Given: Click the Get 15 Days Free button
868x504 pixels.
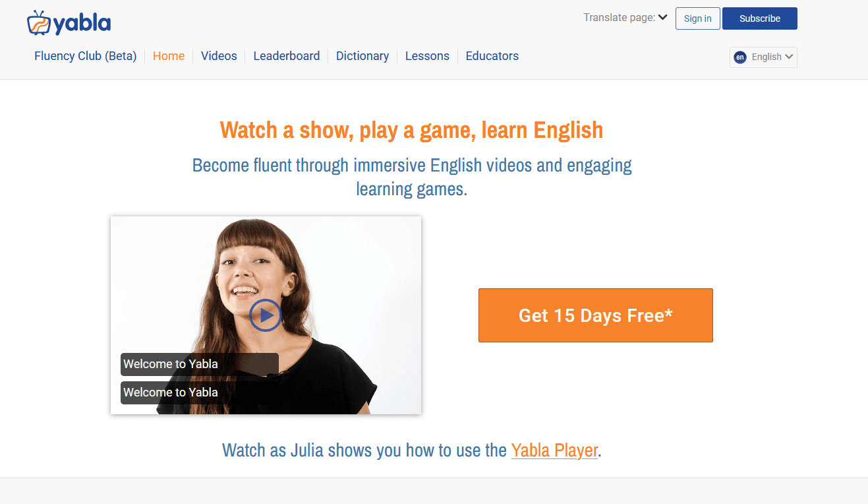Looking at the screenshot, I should (596, 315).
